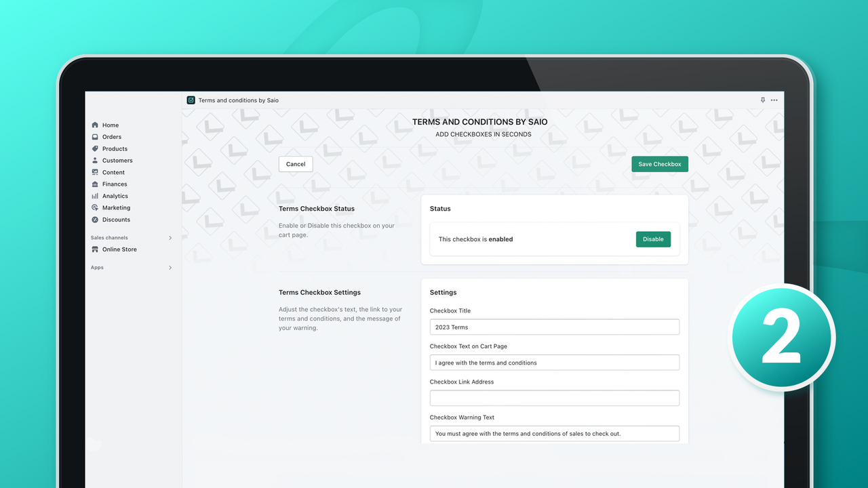Click the Orders inbox icon

click(x=95, y=137)
